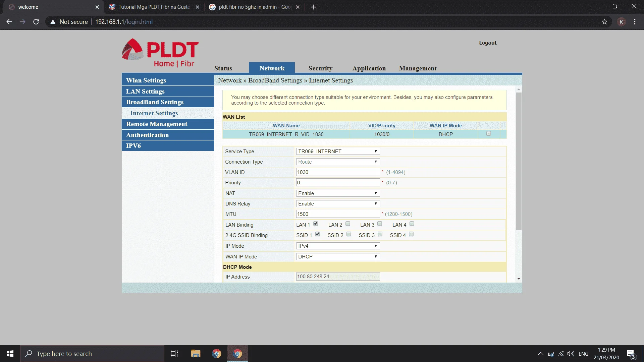This screenshot has width=644, height=362.
Task: Close the Google search tab
Action: tap(298, 7)
